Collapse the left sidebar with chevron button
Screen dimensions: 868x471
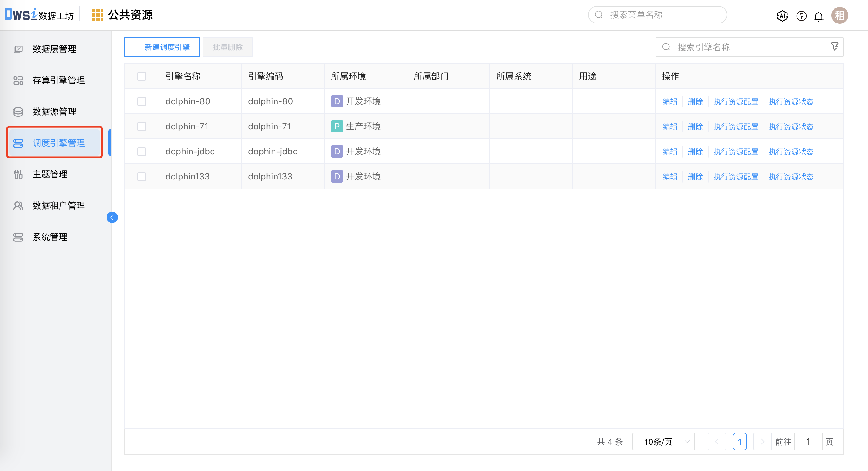(x=112, y=217)
